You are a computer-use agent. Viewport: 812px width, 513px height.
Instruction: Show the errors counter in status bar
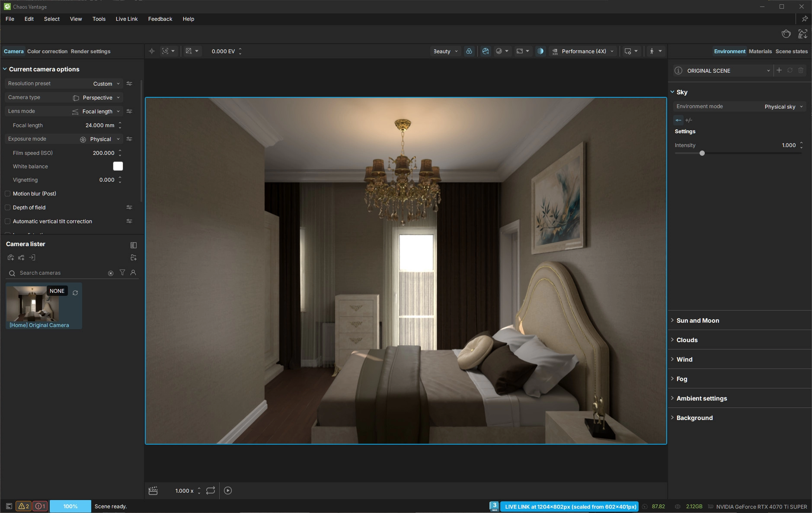40,506
